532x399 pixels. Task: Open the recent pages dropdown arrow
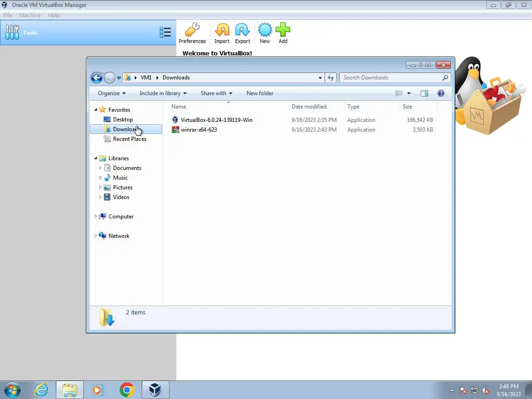point(119,78)
